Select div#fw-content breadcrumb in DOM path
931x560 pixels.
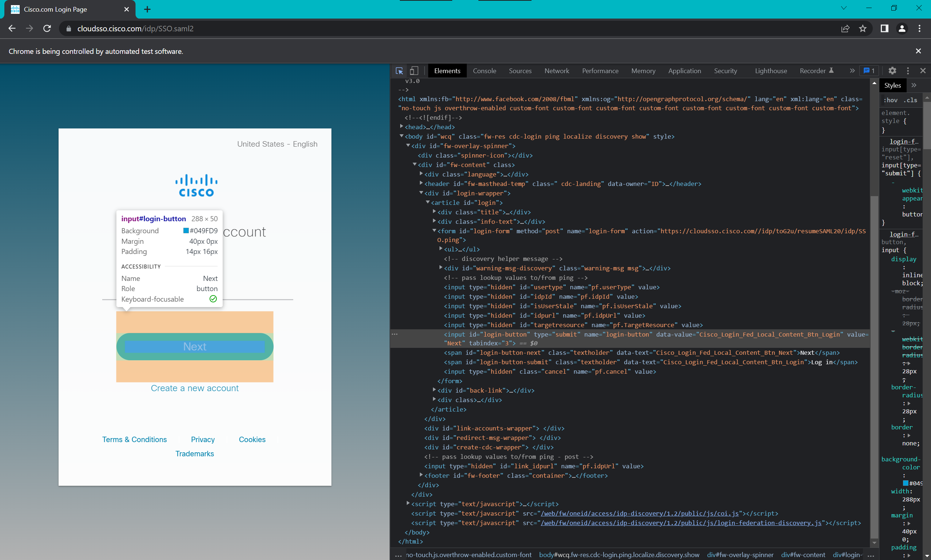[803, 555]
